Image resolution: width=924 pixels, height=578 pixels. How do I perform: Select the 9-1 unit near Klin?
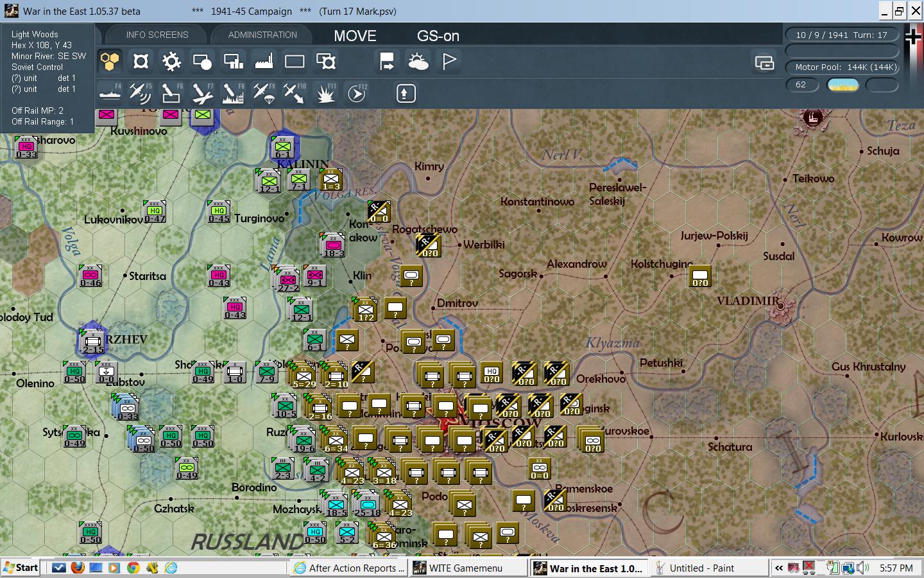(314, 276)
